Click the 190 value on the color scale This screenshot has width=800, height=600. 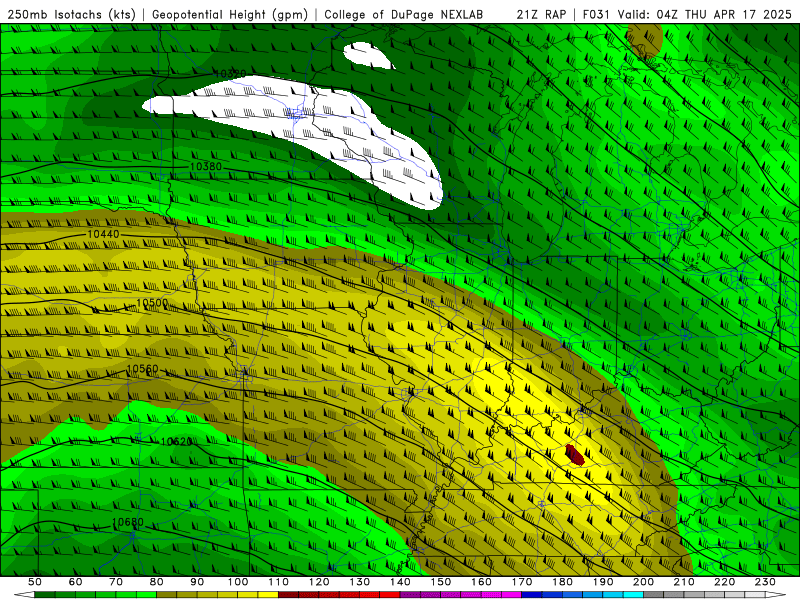pyautogui.click(x=603, y=582)
